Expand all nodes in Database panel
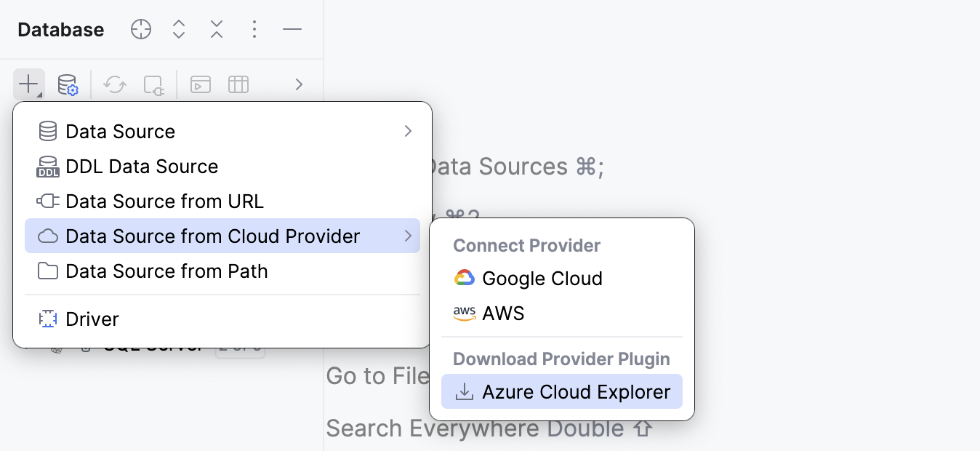980x451 pixels. tap(178, 29)
